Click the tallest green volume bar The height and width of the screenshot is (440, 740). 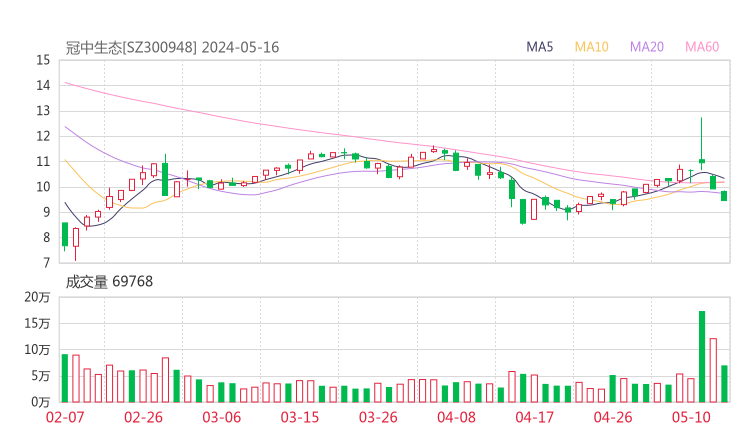(x=702, y=356)
